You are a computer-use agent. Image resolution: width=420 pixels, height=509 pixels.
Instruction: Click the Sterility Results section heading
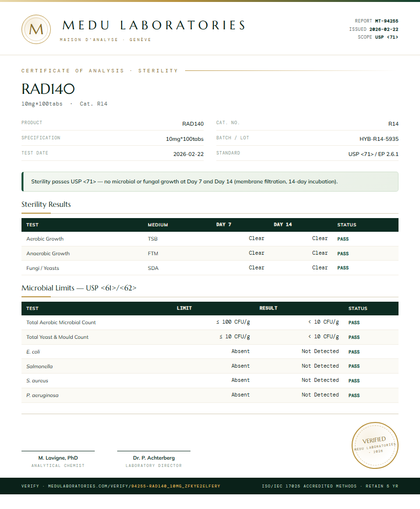click(x=46, y=204)
